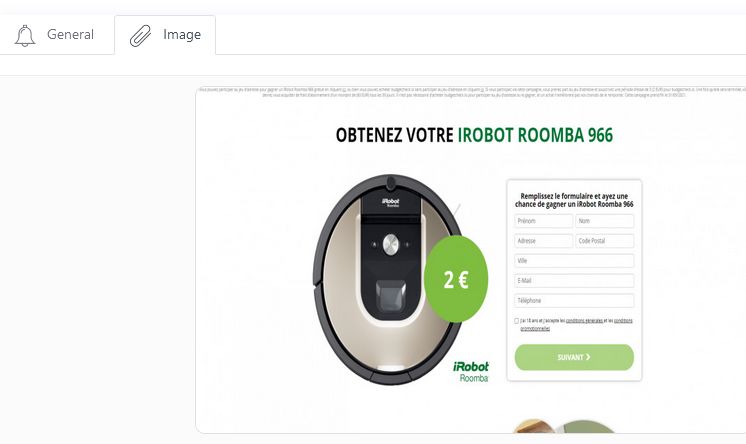746x444 pixels.
Task: Click the green 2 € price badge
Action: [x=456, y=281]
